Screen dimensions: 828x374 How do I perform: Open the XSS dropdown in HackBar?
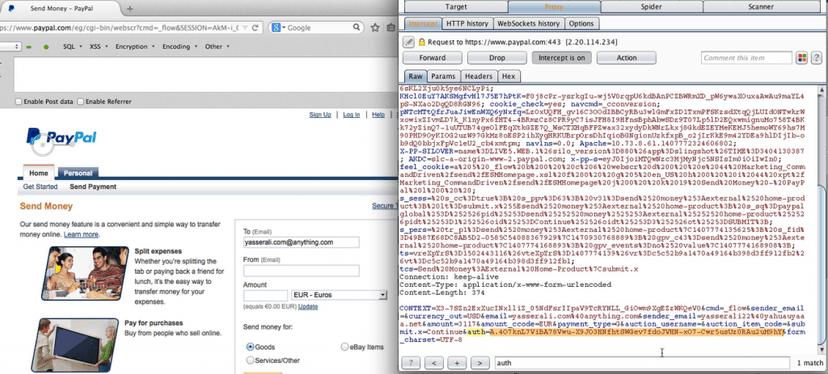99,46
